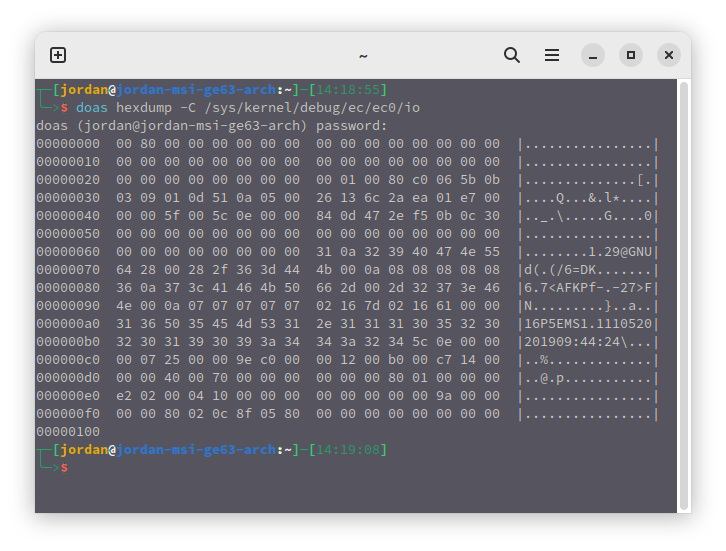
Task: Click the timestamp 14:18:55
Action: click(348, 89)
